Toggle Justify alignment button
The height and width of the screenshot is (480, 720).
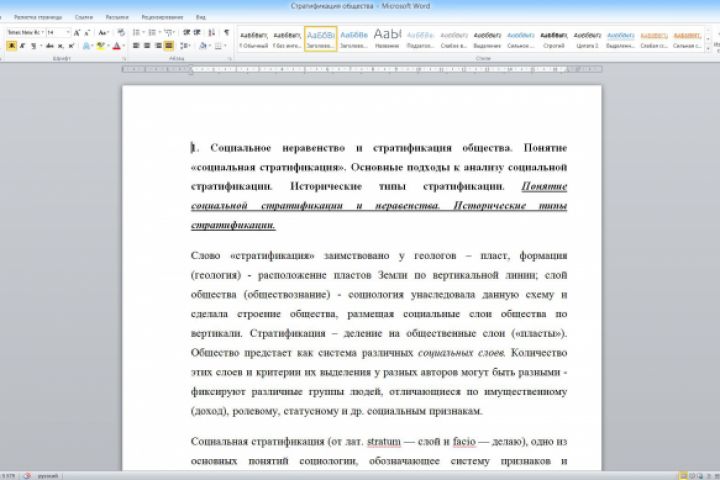pos(169,45)
